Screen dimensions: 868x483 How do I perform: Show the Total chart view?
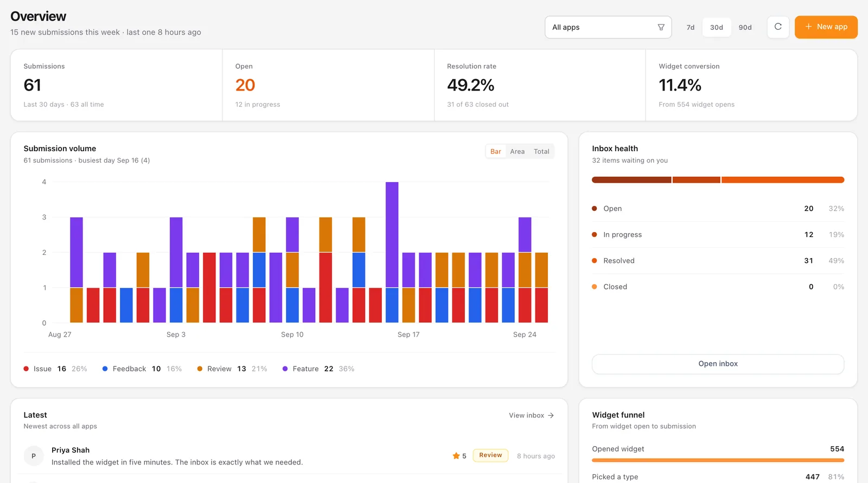(x=541, y=151)
